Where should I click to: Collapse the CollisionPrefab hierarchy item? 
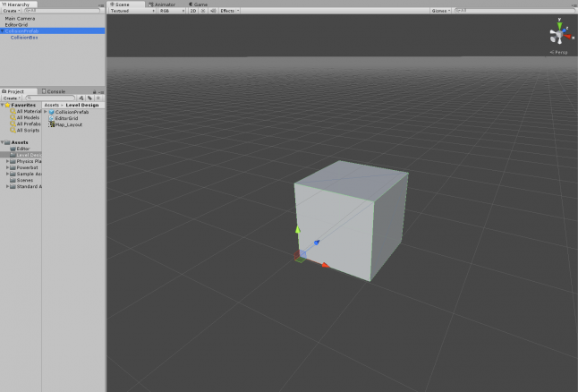(x=3, y=30)
